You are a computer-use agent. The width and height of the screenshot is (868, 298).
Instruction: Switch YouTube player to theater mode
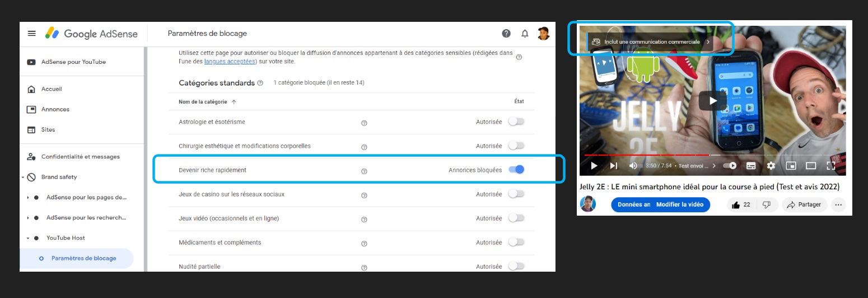tap(811, 166)
